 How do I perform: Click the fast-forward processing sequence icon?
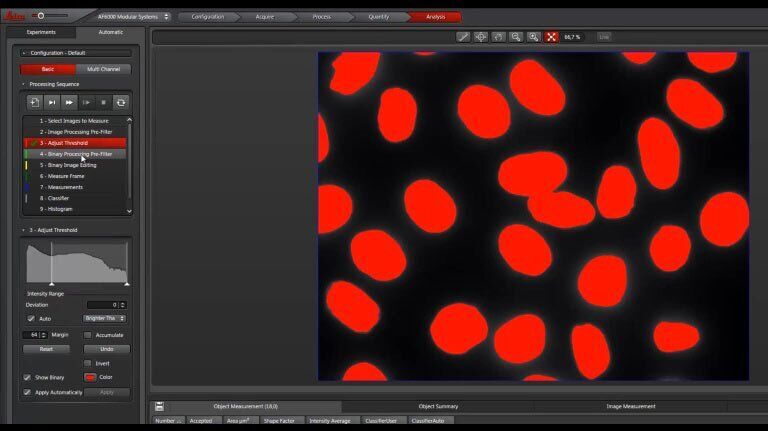(69, 102)
